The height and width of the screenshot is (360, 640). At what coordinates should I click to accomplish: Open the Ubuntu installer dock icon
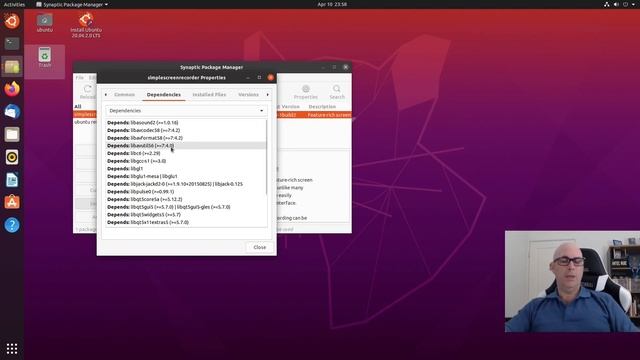pyautogui.click(x=12, y=21)
